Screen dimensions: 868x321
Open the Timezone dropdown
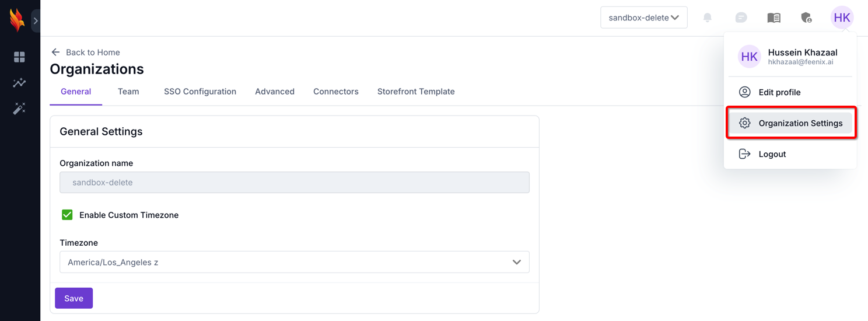[294, 262]
